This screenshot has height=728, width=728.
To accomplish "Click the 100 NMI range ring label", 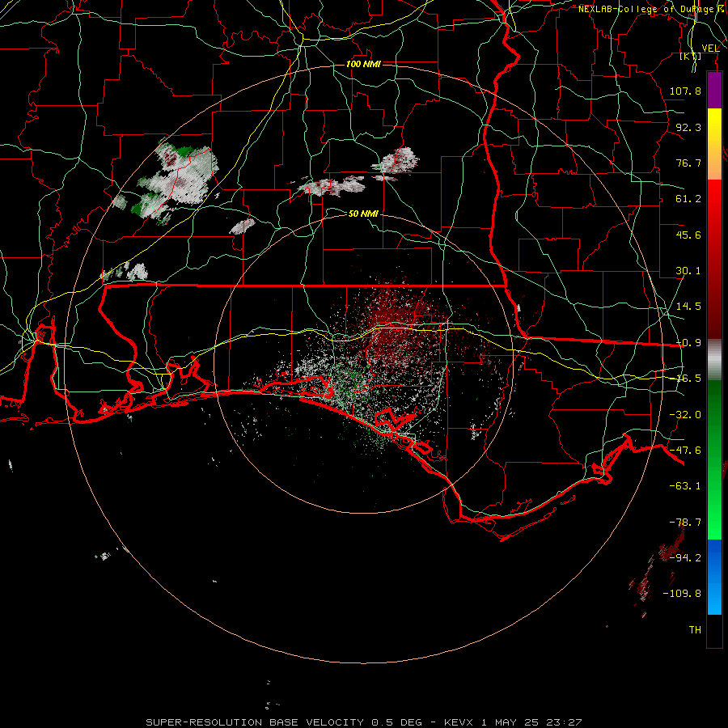I will click(x=363, y=64).
